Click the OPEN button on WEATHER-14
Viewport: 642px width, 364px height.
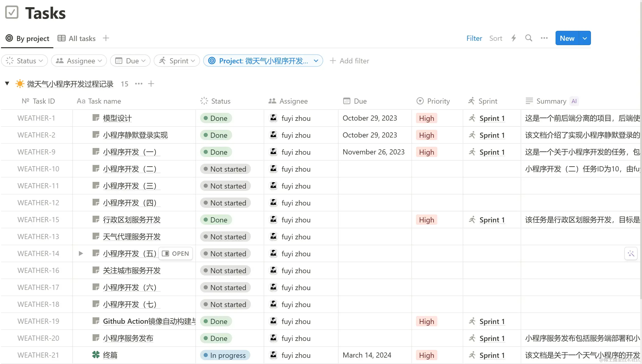tap(175, 253)
